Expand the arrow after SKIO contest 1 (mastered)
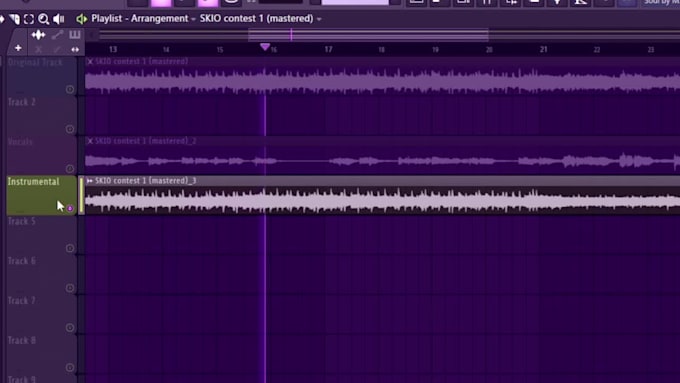Screen dimensions: 680x383 (319, 19)
